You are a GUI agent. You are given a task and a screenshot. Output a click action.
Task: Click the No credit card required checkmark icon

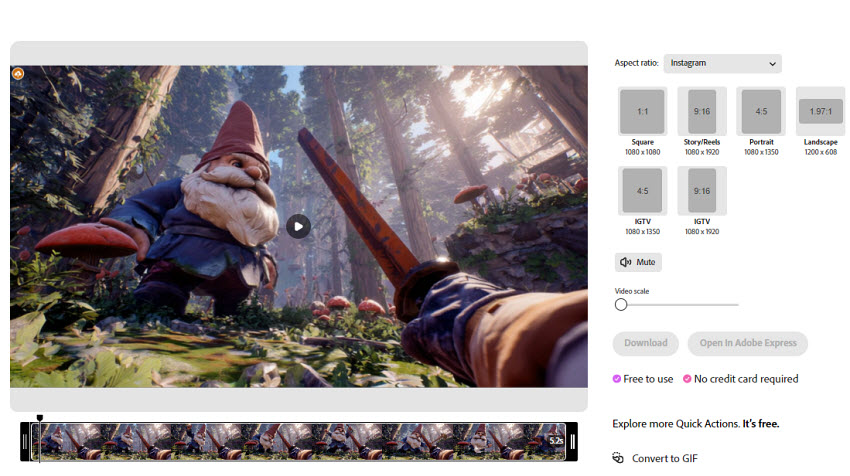click(x=687, y=379)
